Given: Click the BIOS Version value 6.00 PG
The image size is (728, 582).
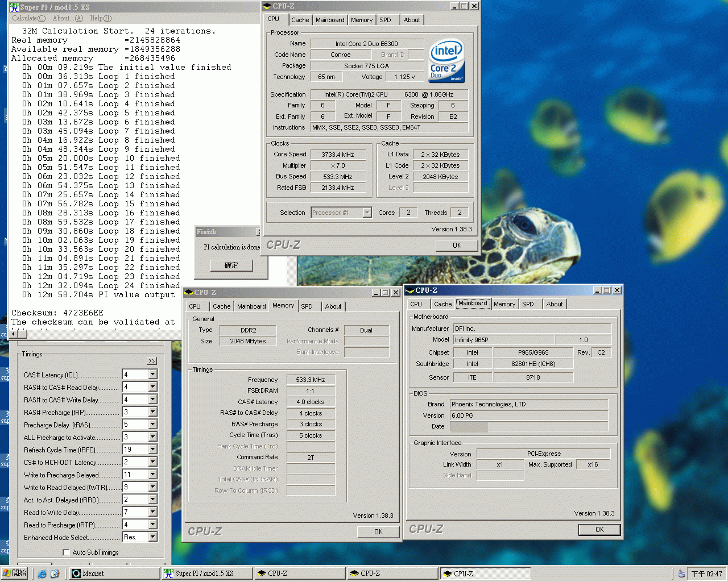Looking at the screenshot, I should [529, 415].
